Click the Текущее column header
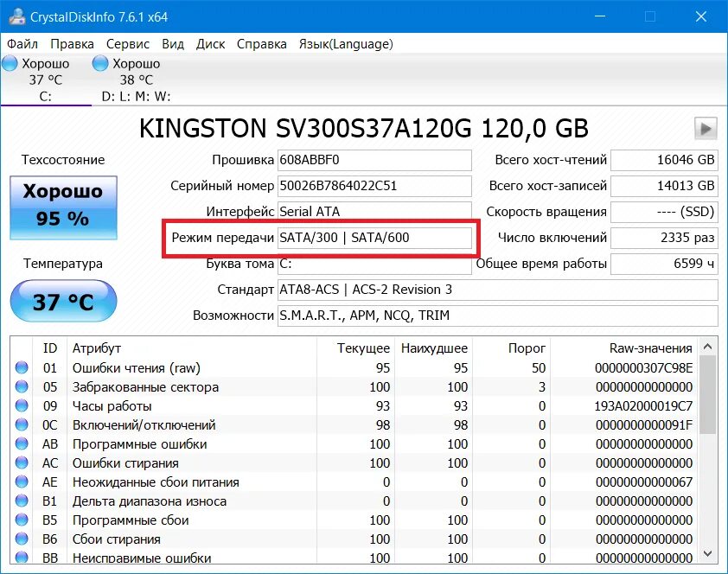Image resolution: width=728 pixels, height=574 pixels. [355, 348]
